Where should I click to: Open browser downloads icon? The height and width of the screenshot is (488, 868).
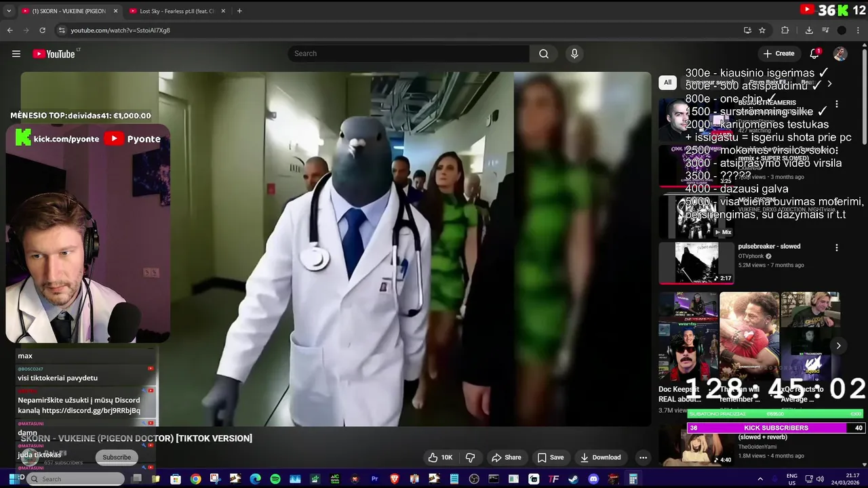pyautogui.click(x=809, y=30)
